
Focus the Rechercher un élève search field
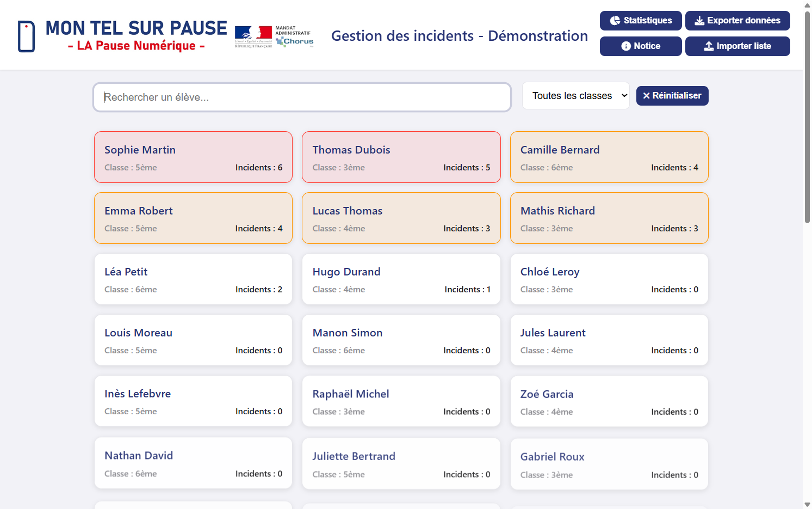pyautogui.click(x=302, y=97)
